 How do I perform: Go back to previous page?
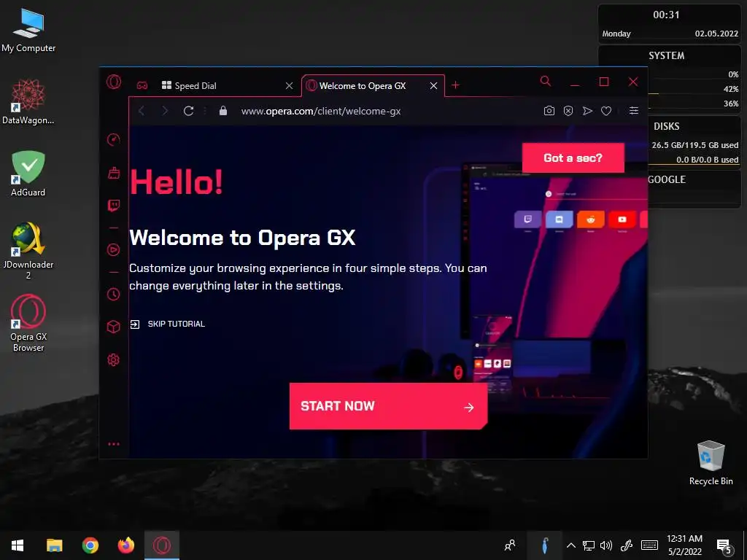coord(142,111)
